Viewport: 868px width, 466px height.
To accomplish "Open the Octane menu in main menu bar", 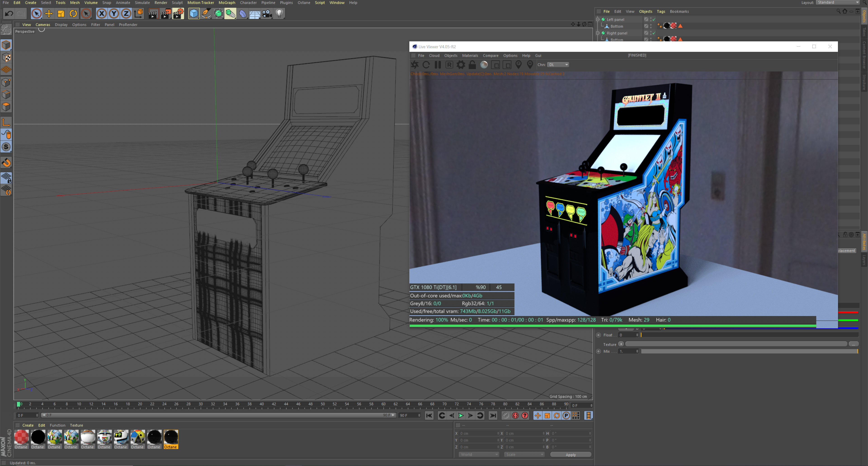I will [304, 3].
